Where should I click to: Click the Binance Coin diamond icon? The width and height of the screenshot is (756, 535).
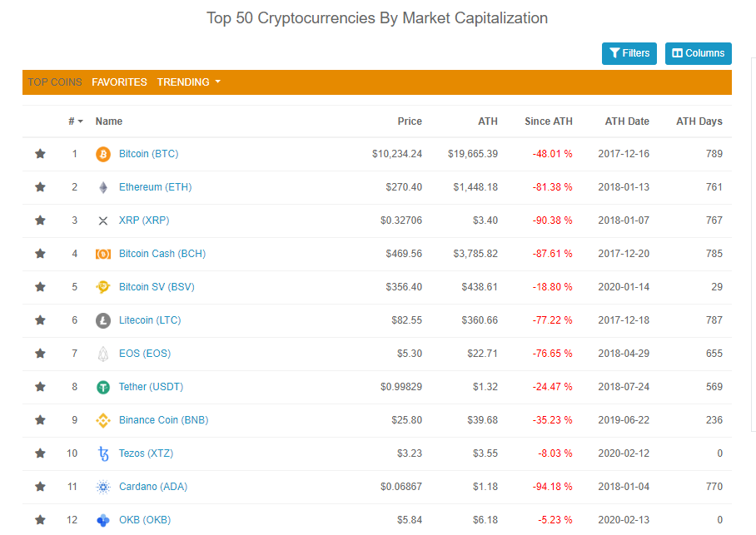point(102,420)
